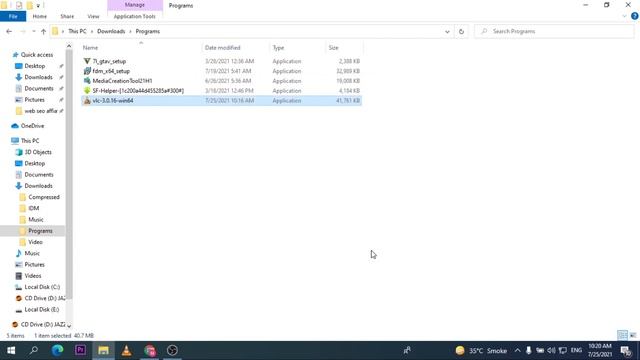This screenshot has width=640, height=360.
Task: Click chevron between This PC and Downloads
Action: [x=92, y=31]
